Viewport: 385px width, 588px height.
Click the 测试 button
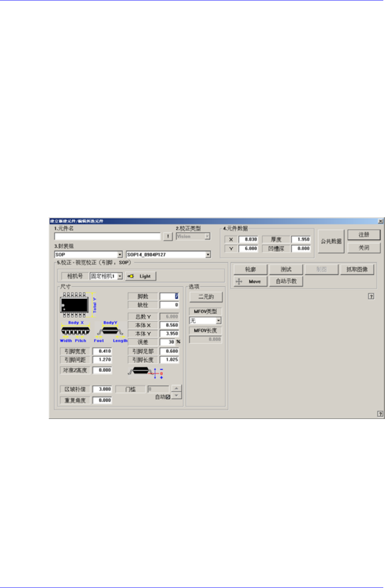click(286, 270)
